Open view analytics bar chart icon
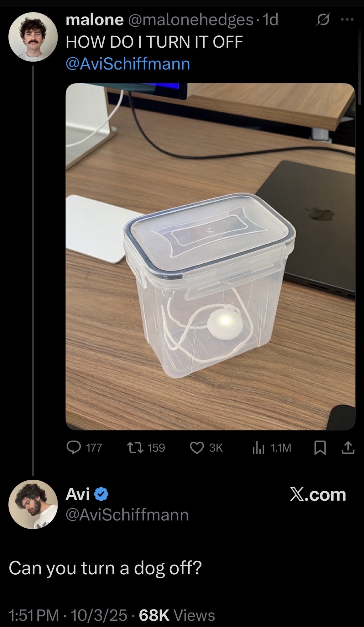 (x=259, y=448)
